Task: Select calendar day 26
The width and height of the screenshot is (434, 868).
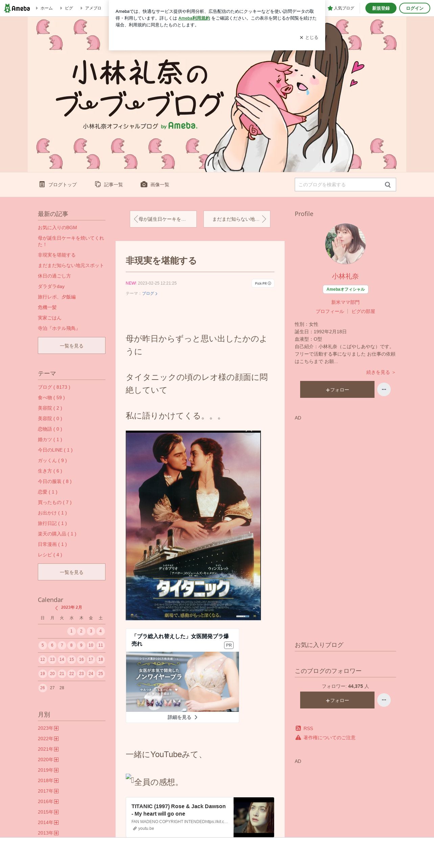Action: coord(43,688)
